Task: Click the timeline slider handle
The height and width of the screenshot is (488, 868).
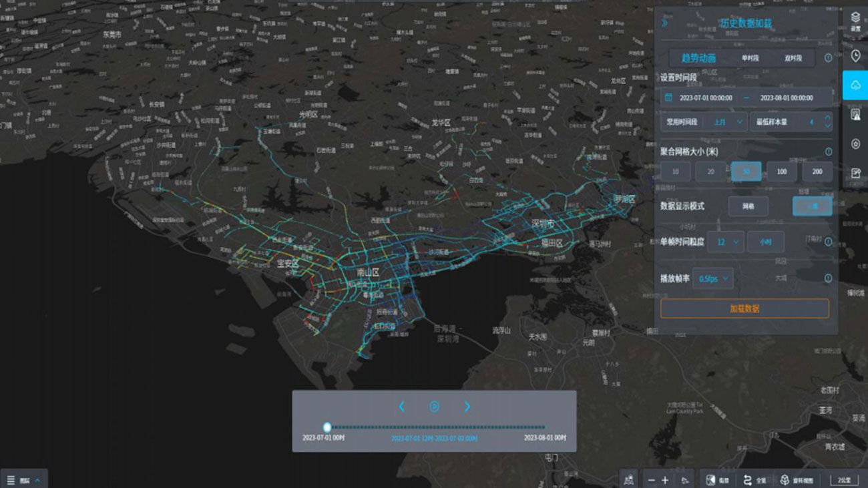Action: click(x=327, y=427)
